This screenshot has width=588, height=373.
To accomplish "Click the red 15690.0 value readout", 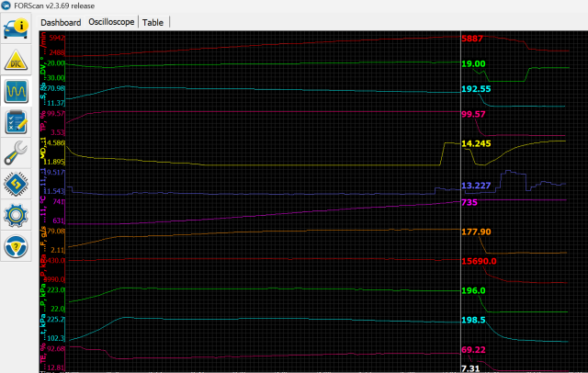I will click(479, 262).
